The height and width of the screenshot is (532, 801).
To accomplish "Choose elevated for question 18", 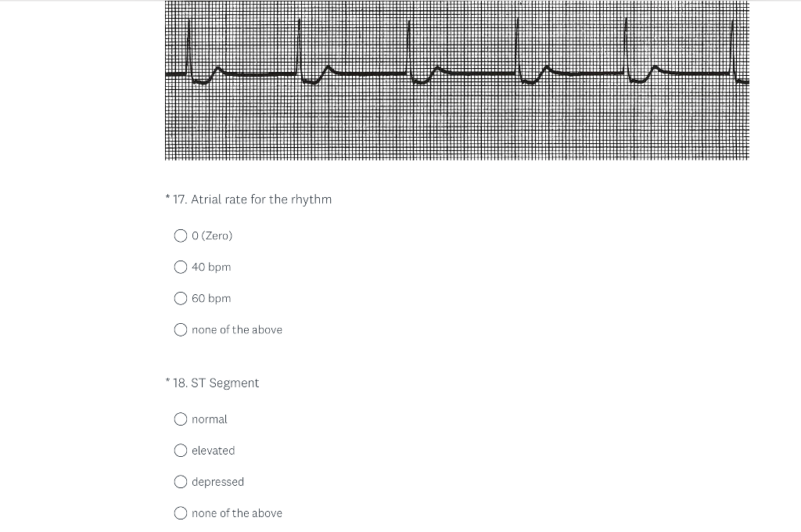I will click(180, 450).
